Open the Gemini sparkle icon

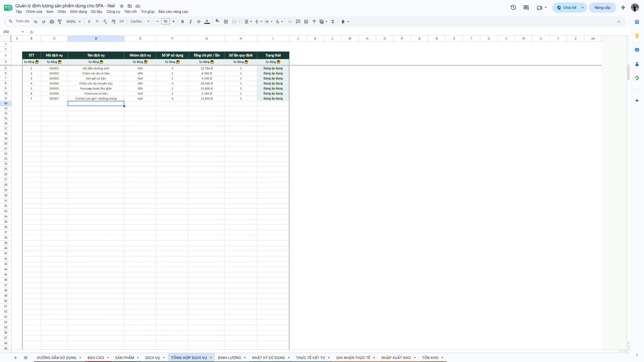point(623,8)
